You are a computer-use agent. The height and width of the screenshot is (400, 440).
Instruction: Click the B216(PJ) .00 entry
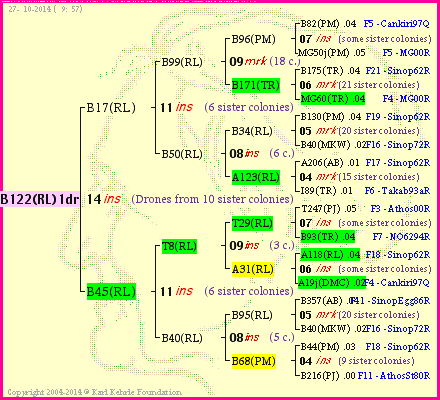328,375
